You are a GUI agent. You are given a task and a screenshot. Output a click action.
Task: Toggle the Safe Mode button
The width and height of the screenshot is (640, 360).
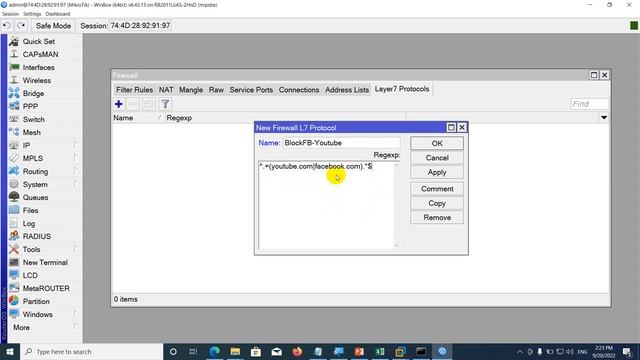tap(53, 25)
